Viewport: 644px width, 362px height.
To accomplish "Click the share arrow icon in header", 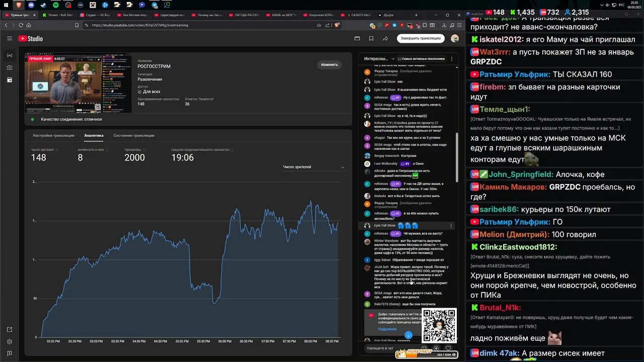I will tap(385, 38).
